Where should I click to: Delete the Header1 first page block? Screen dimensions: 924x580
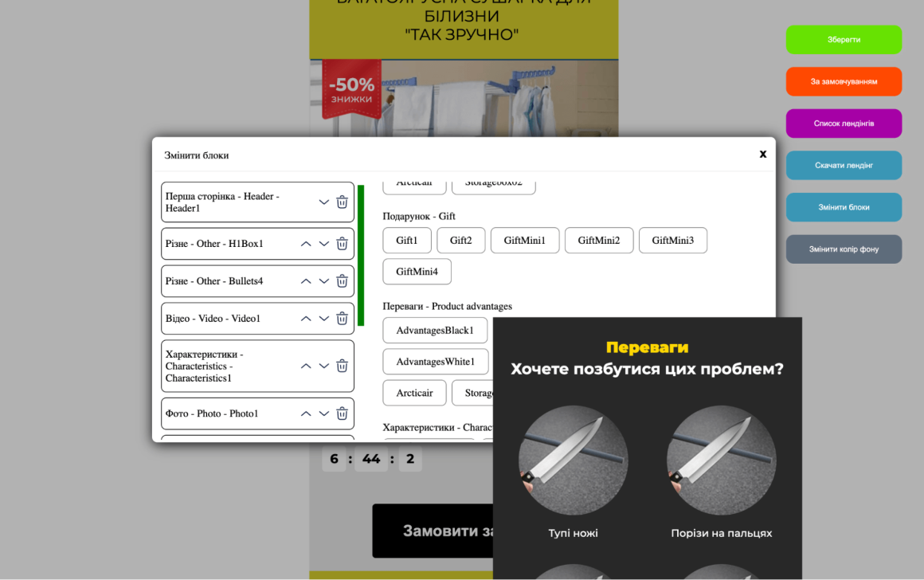[342, 202]
